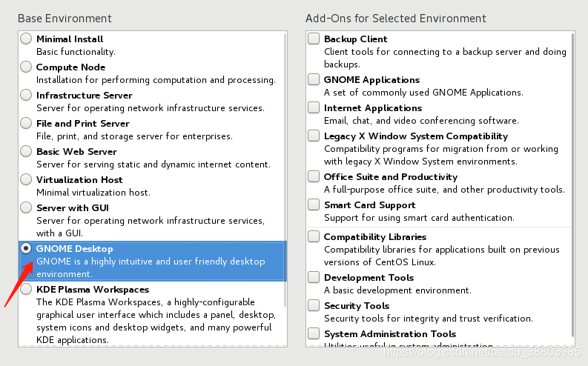Pick the File and Print Server option
The width and height of the screenshot is (588, 366).
tap(27, 123)
